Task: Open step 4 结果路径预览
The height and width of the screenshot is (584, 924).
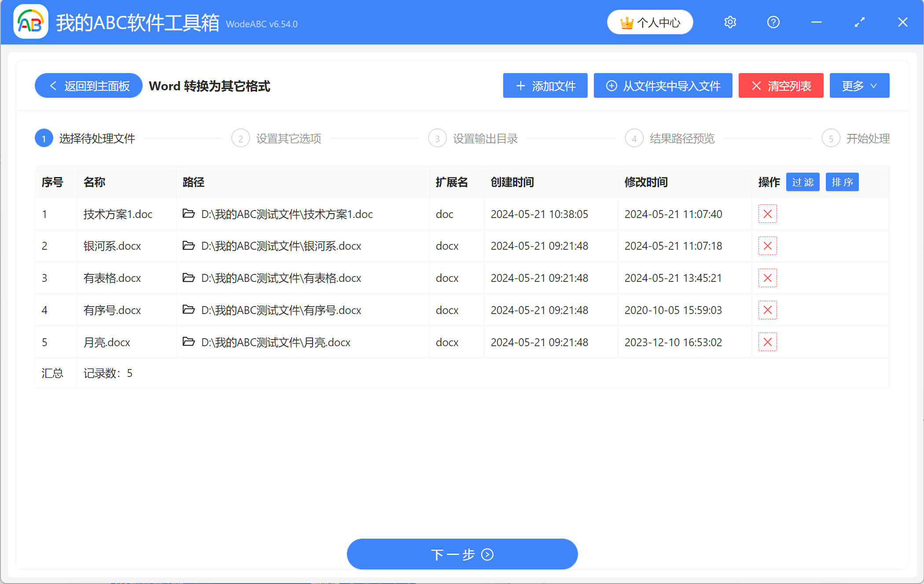Action: click(634, 138)
